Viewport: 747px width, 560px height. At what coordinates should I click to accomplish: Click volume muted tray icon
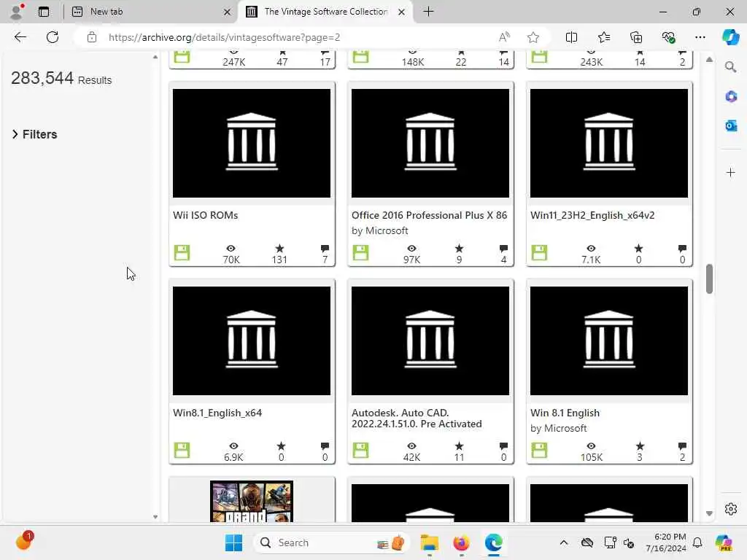point(629,542)
